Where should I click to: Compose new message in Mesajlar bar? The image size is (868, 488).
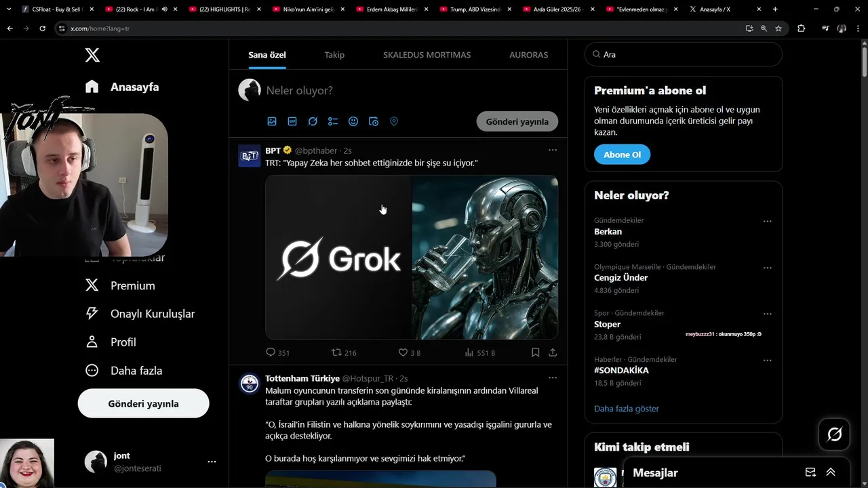(x=810, y=472)
